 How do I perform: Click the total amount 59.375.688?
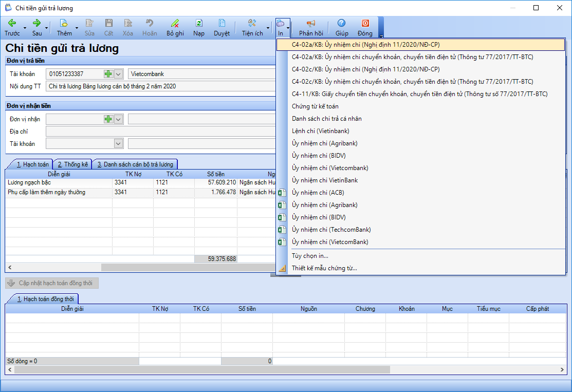click(216, 259)
